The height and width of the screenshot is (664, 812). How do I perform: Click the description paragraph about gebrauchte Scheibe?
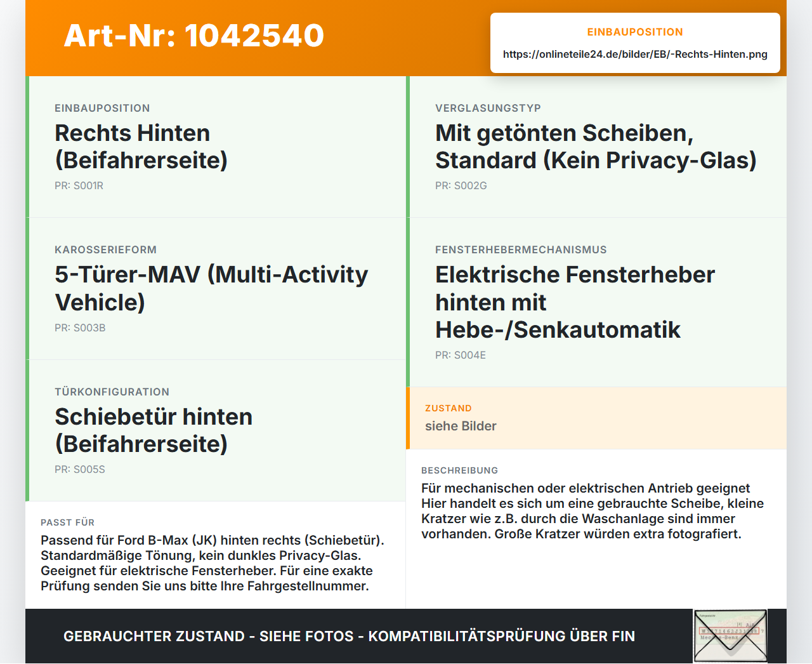click(x=593, y=511)
